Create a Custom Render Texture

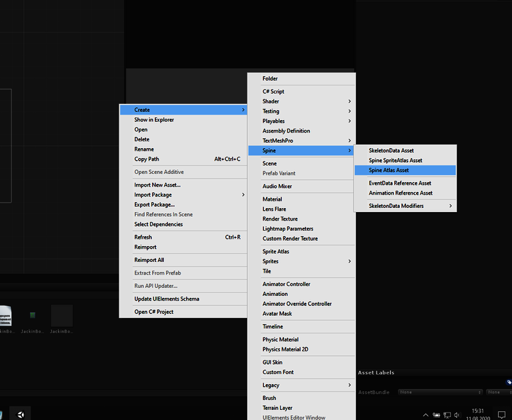point(301,239)
